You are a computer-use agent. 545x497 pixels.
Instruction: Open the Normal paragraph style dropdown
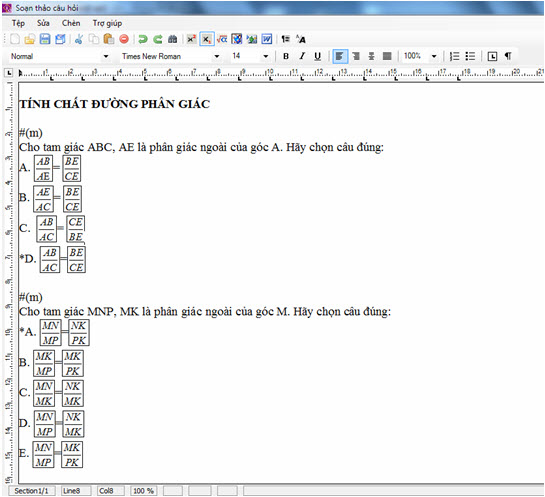coord(106,56)
